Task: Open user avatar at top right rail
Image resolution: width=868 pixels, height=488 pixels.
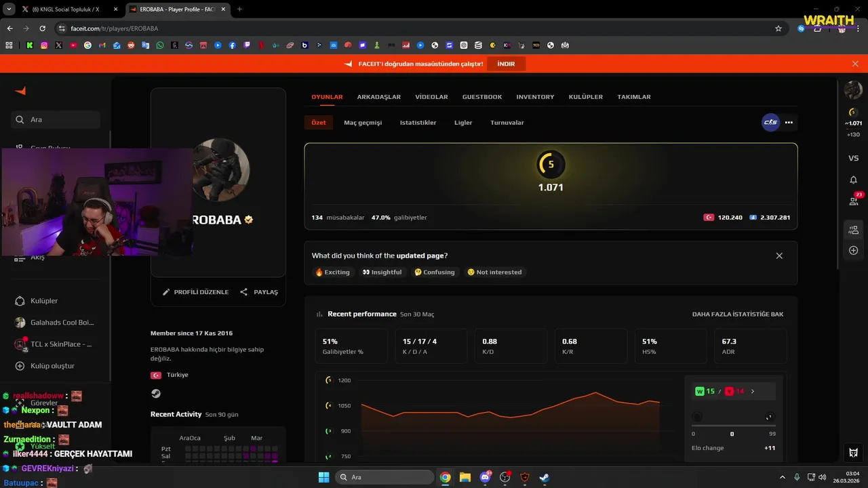Action: [853, 89]
